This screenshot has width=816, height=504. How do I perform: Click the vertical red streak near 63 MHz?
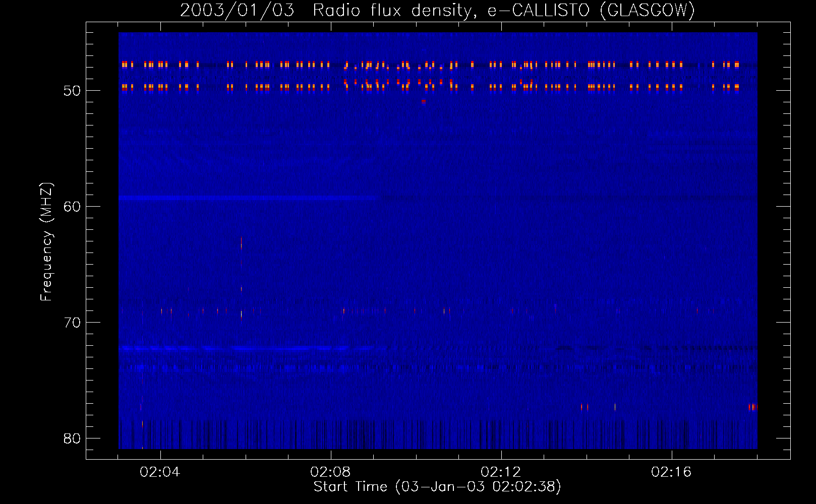point(242,243)
